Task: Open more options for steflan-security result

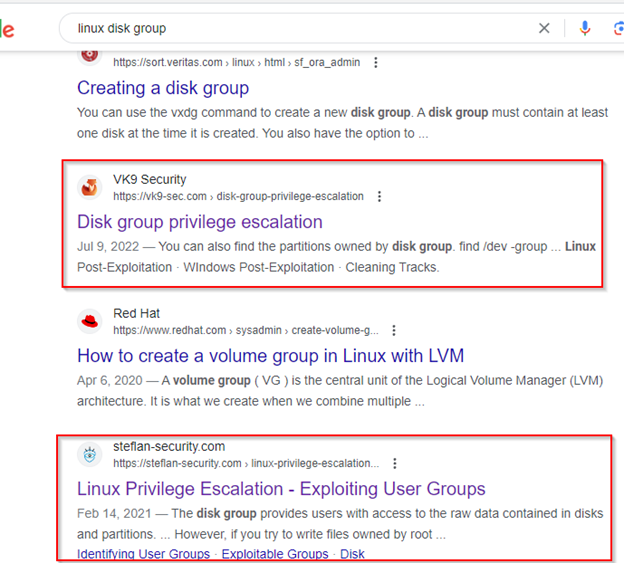Action: pos(394,463)
